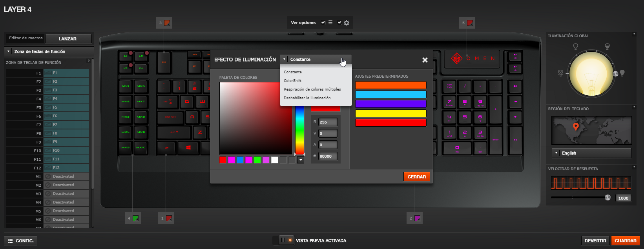Click the zone 4 green color marker
Screen dimensions: 644x249
click(x=136, y=218)
